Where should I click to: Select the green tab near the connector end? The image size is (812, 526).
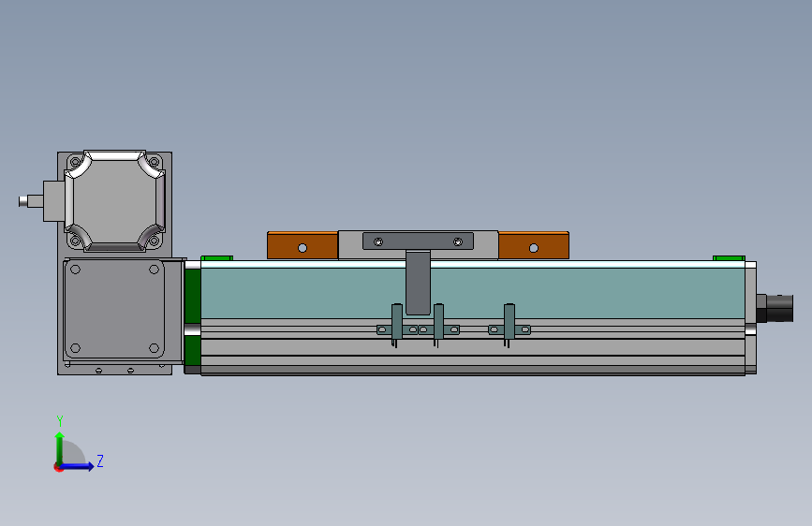729,257
